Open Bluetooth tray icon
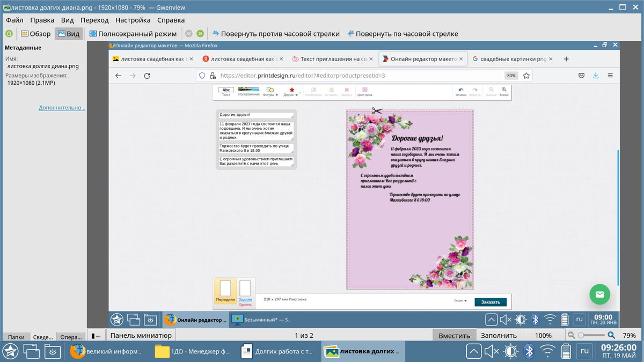Screen dimensions: 644x362 tap(529, 351)
